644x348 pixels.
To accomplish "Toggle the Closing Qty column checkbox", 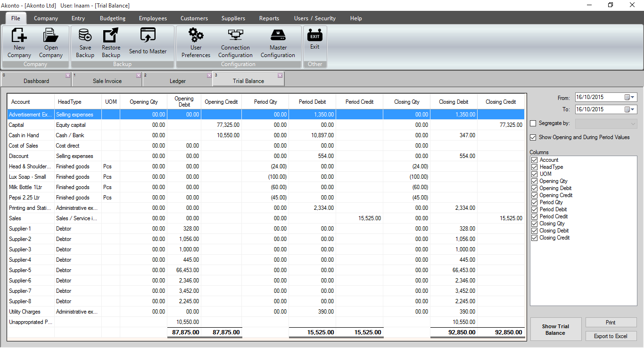I will point(534,224).
